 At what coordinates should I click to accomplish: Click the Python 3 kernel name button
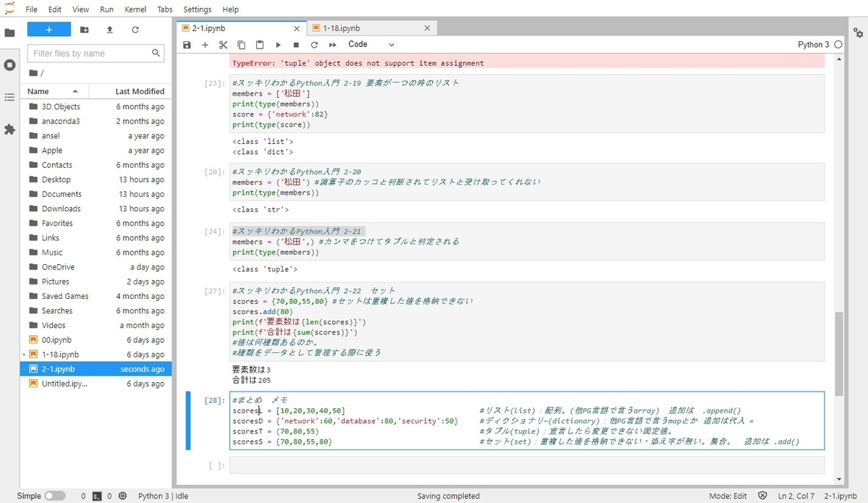coord(814,45)
